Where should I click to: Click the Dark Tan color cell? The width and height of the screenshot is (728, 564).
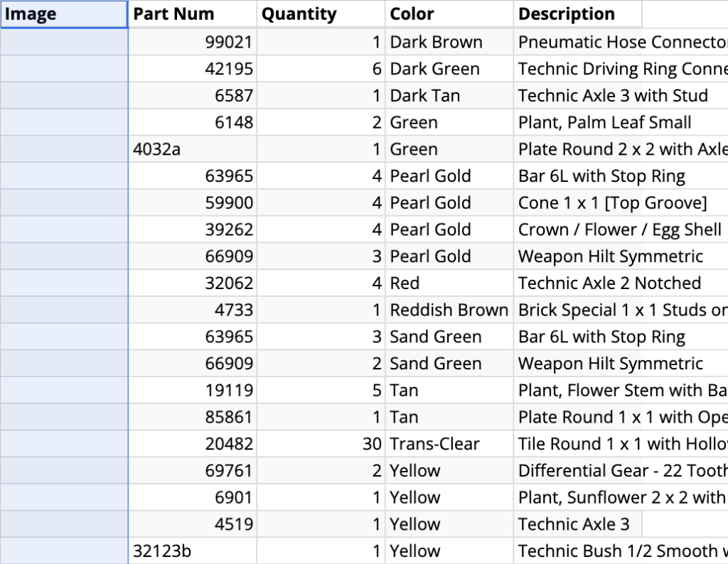tap(449, 96)
